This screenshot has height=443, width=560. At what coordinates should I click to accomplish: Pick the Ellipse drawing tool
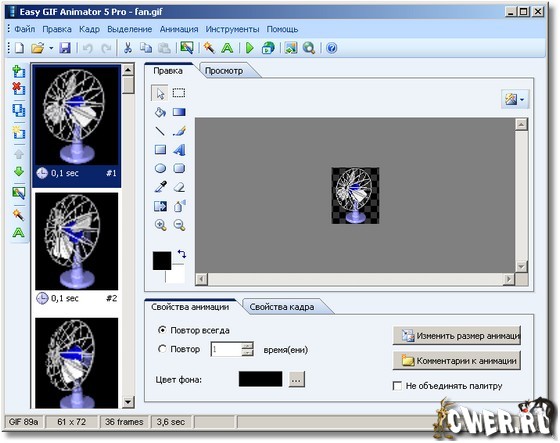160,168
